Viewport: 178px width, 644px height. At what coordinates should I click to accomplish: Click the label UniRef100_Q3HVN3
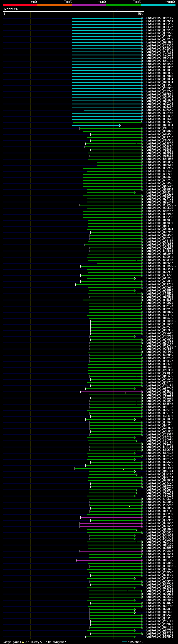pos(160,98)
